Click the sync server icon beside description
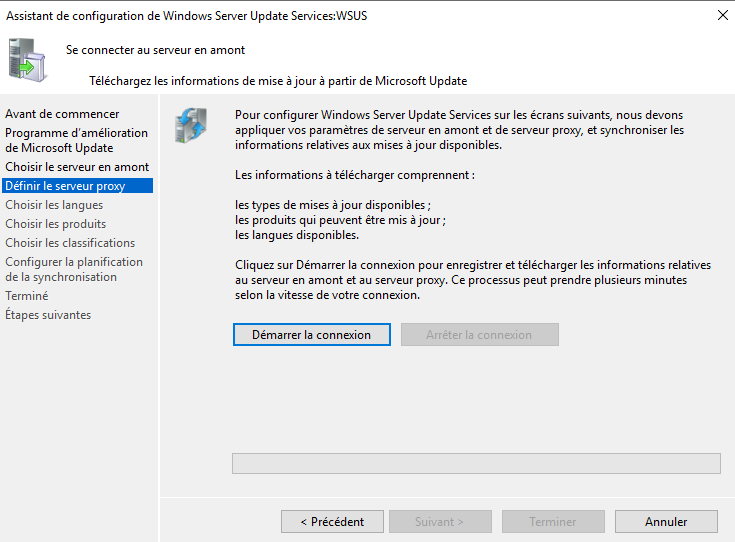The width and height of the screenshot is (735, 542). tap(191, 125)
